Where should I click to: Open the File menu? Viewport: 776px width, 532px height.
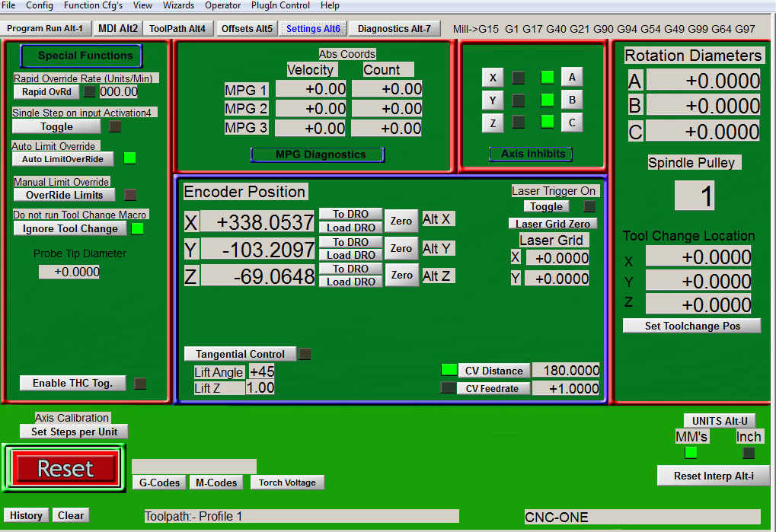pyautogui.click(x=9, y=5)
